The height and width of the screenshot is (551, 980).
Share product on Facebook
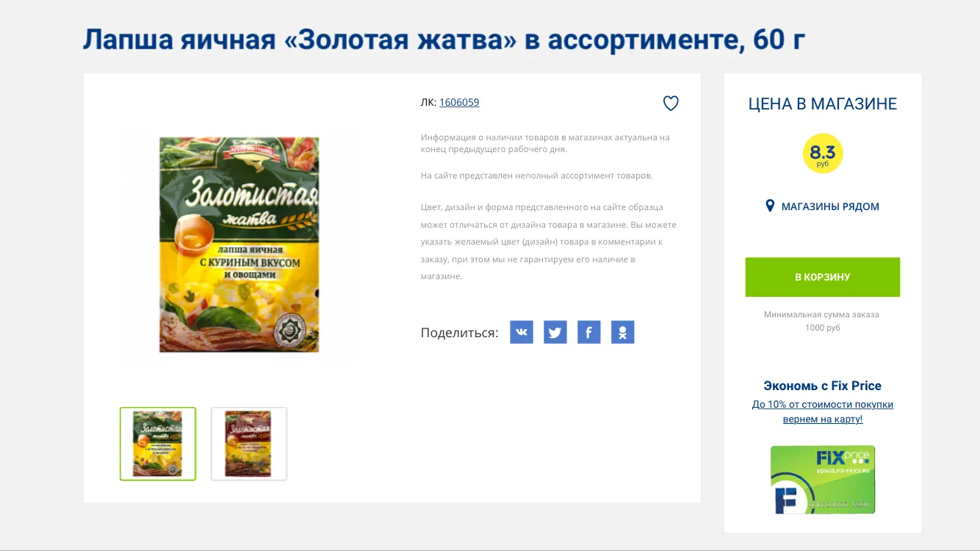coord(589,332)
